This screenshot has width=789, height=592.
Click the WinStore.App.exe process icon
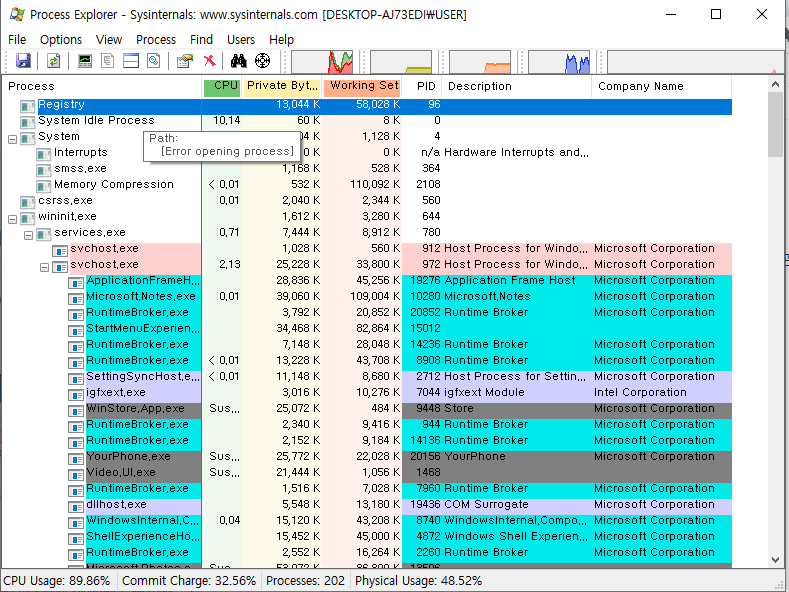(x=75, y=410)
